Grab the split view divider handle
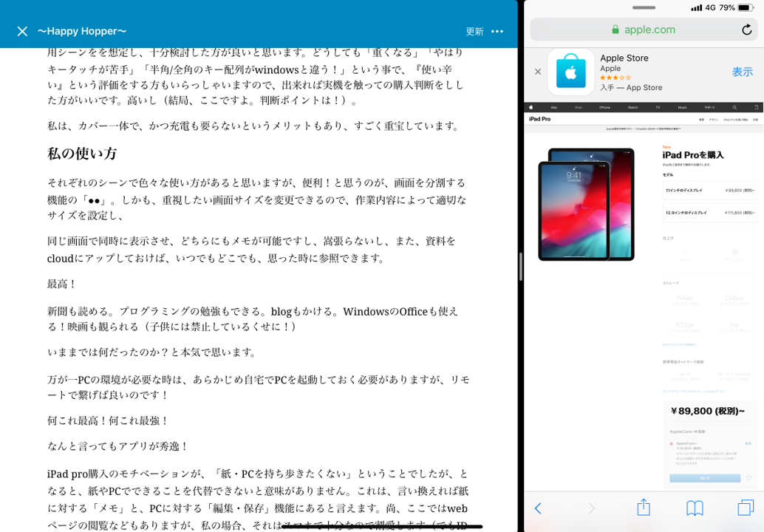Image resolution: width=764 pixels, height=532 pixels. point(521,267)
